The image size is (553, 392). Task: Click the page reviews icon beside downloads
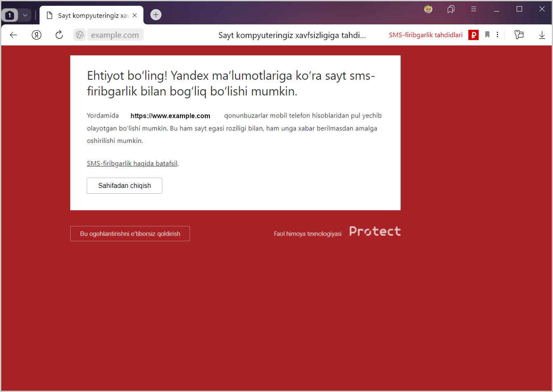coord(519,35)
